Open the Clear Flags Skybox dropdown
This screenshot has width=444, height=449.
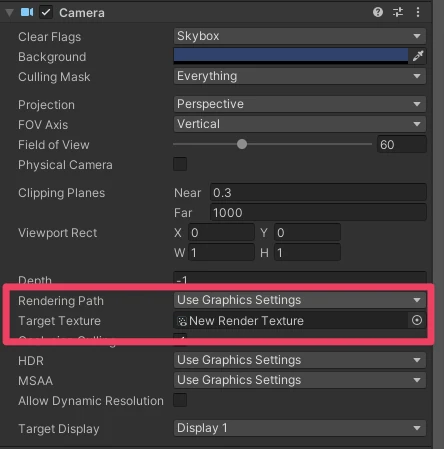pyautogui.click(x=300, y=36)
